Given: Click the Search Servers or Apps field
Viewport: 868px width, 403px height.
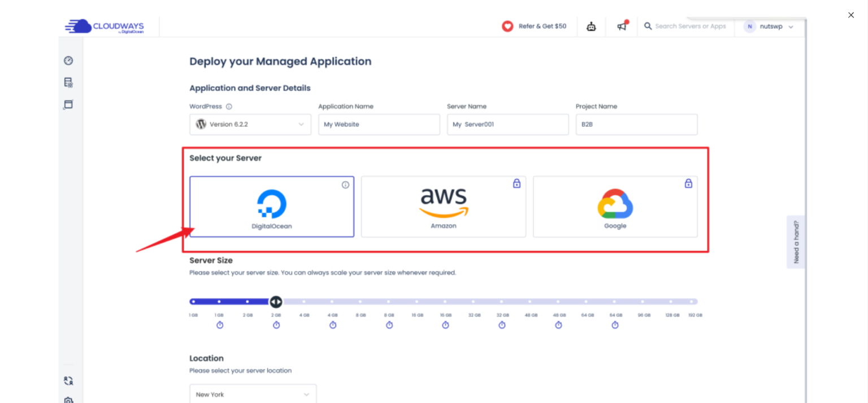Looking at the screenshot, I should (690, 27).
